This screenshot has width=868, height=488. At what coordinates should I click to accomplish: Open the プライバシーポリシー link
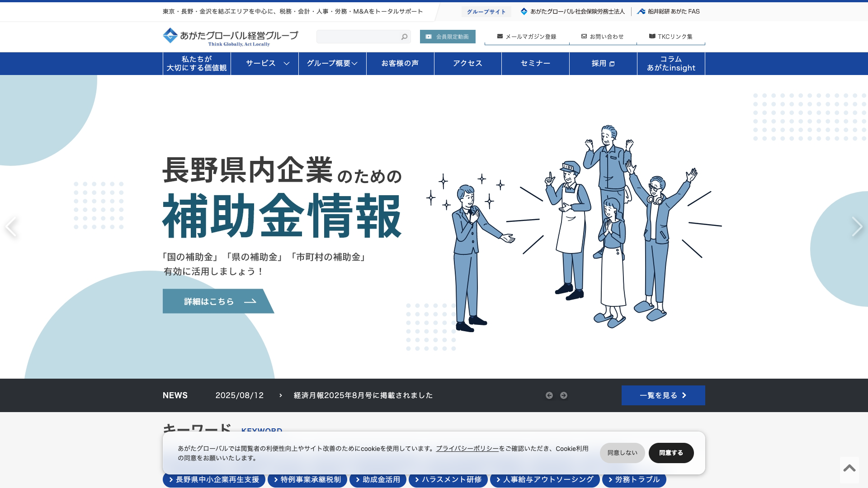tap(467, 449)
